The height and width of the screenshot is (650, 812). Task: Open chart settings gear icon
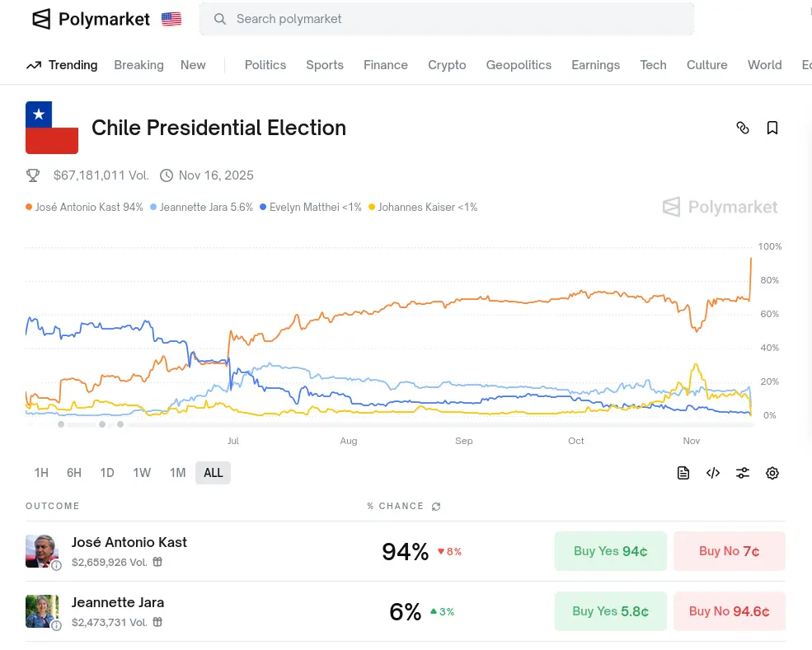pyautogui.click(x=772, y=473)
